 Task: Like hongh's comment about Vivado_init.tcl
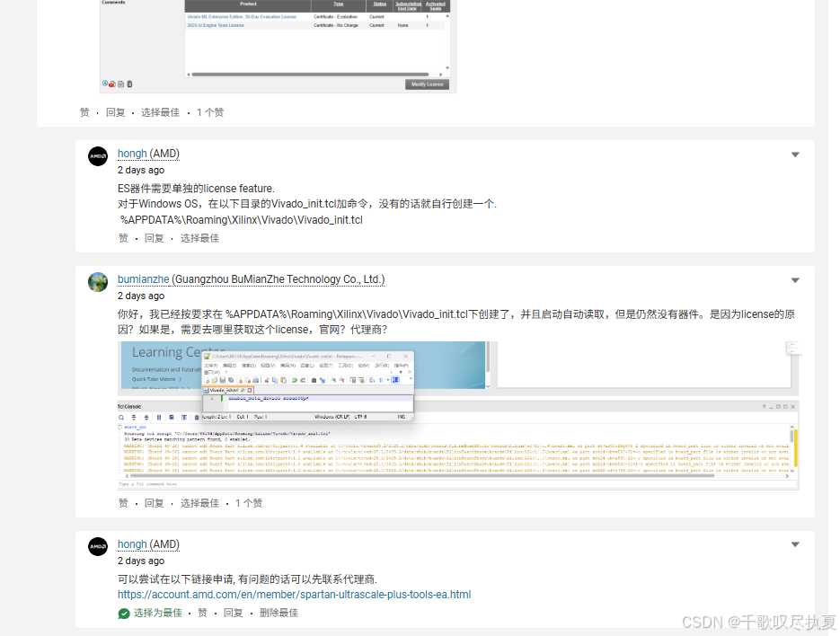click(x=123, y=238)
